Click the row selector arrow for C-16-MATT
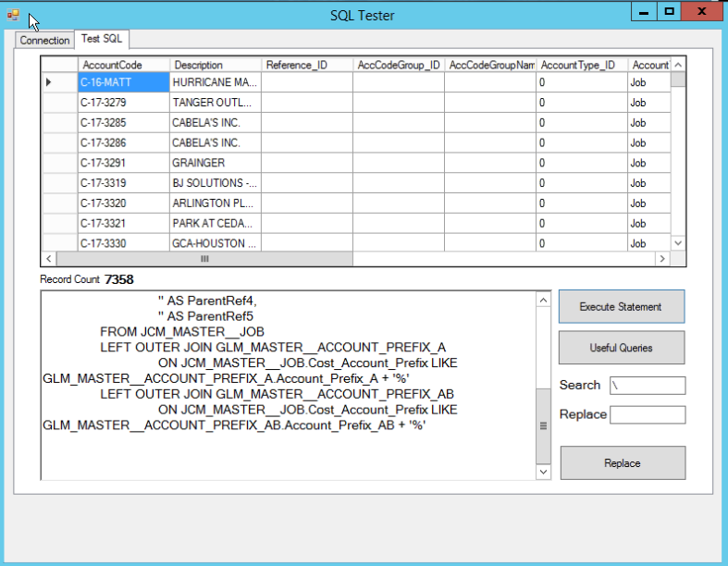The height and width of the screenshot is (566, 728). click(59, 82)
